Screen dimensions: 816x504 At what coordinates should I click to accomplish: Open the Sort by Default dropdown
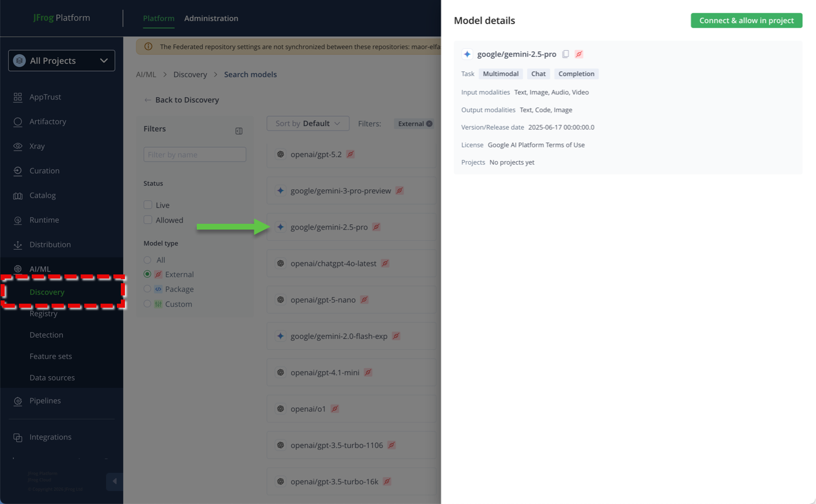click(308, 124)
